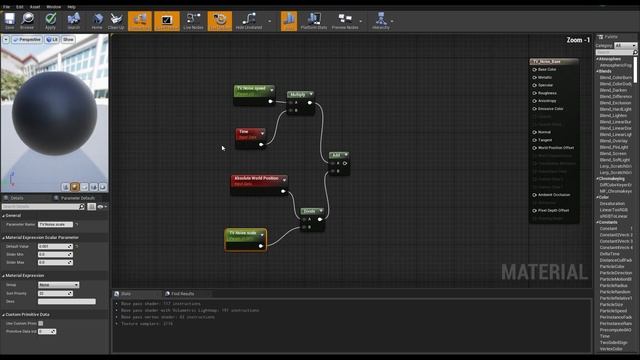Reset Default Value to default arrow
Image resolution: width=640 pixels, height=360 pixels.
tap(76, 247)
